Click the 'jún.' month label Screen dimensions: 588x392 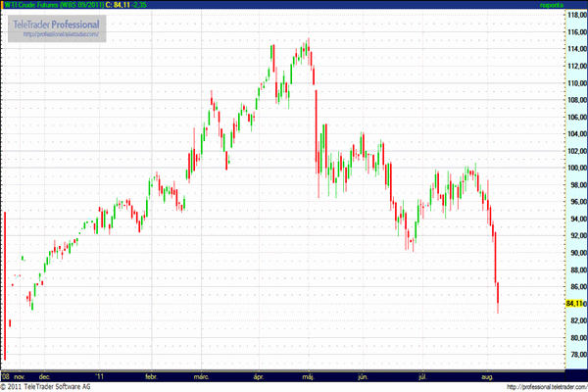tap(366, 375)
